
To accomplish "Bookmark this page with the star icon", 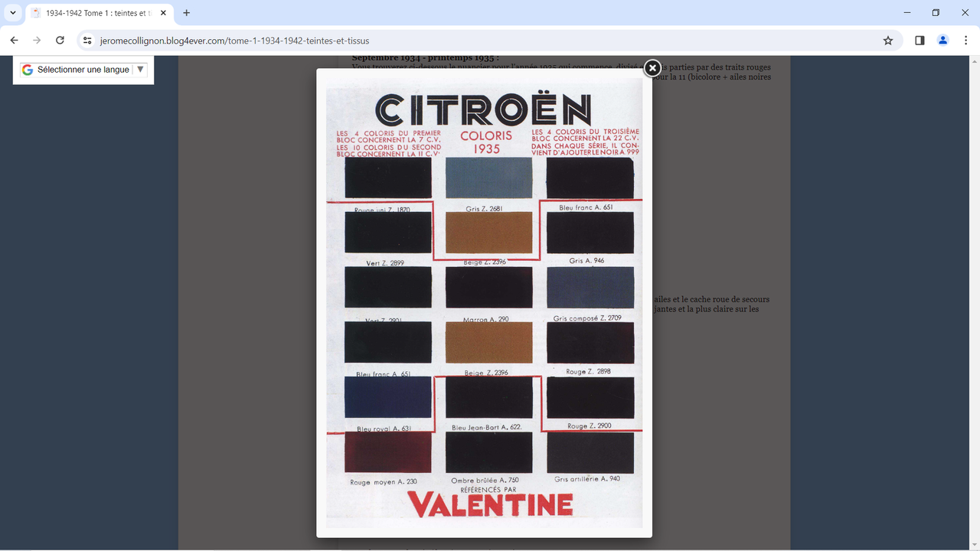I will (888, 41).
